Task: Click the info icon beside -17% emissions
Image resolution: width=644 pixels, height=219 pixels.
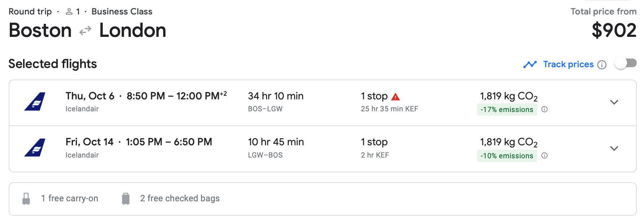Action: 545,109
